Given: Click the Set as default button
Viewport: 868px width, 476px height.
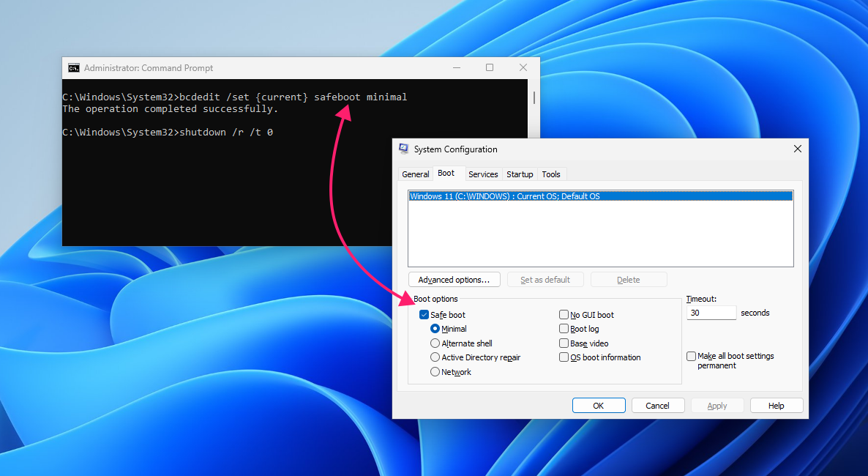Looking at the screenshot, I should coord(545,279).
